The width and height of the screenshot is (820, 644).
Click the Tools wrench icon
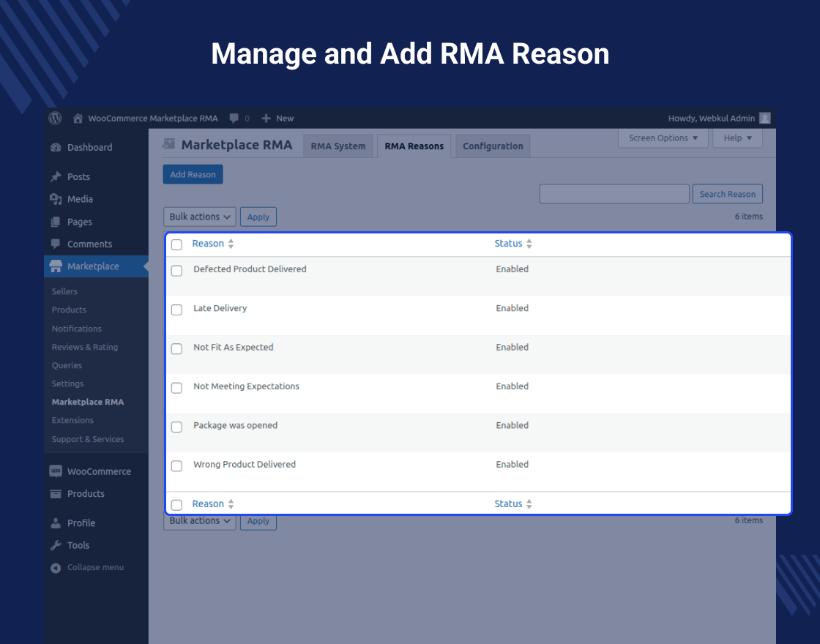pyautogui.click(x=56, y=544)
